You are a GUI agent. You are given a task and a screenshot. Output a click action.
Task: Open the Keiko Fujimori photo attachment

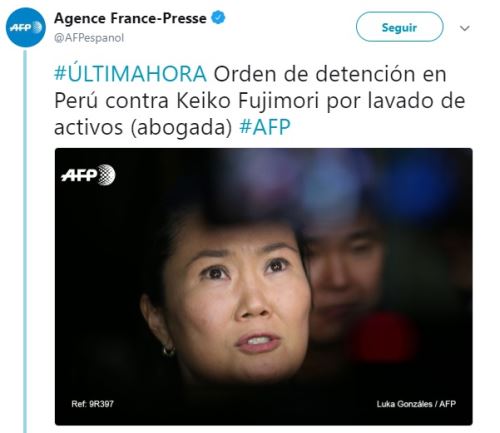(x=263, y=287)
